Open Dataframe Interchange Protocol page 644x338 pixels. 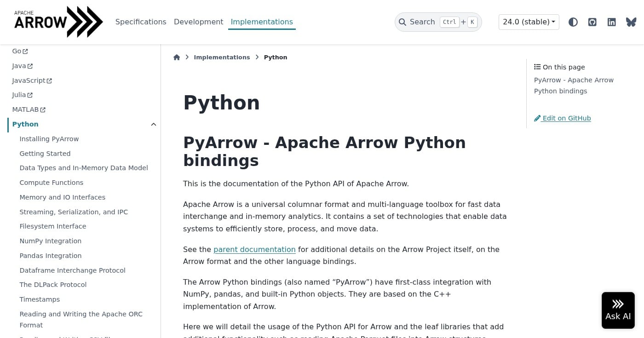coord(73,270)
